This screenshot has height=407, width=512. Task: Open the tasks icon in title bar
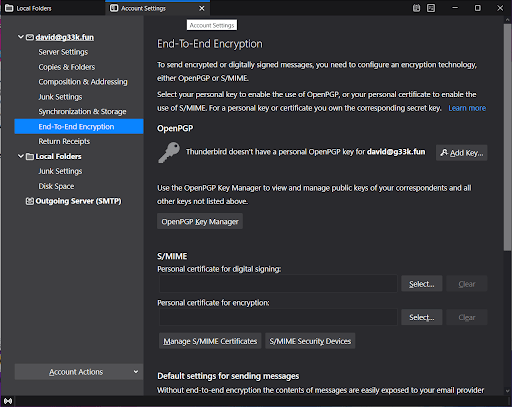431,8
